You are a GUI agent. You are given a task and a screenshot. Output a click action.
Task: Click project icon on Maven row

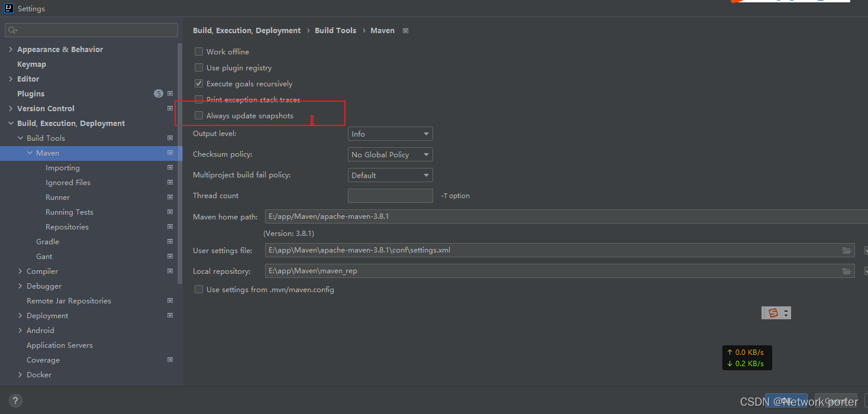170,153
